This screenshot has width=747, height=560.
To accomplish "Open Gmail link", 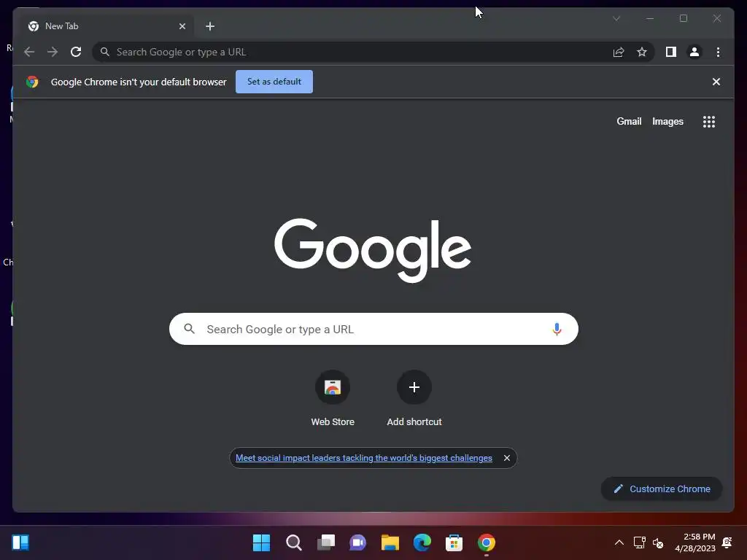I will click(629, 122).
